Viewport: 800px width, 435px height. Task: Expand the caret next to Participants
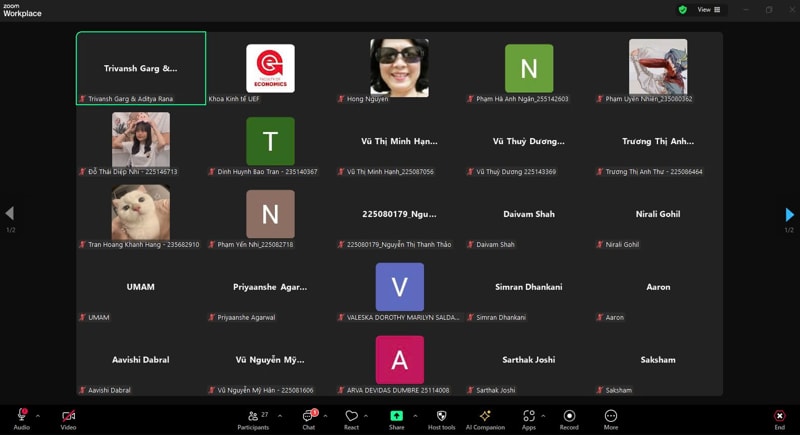pos(279,415)
